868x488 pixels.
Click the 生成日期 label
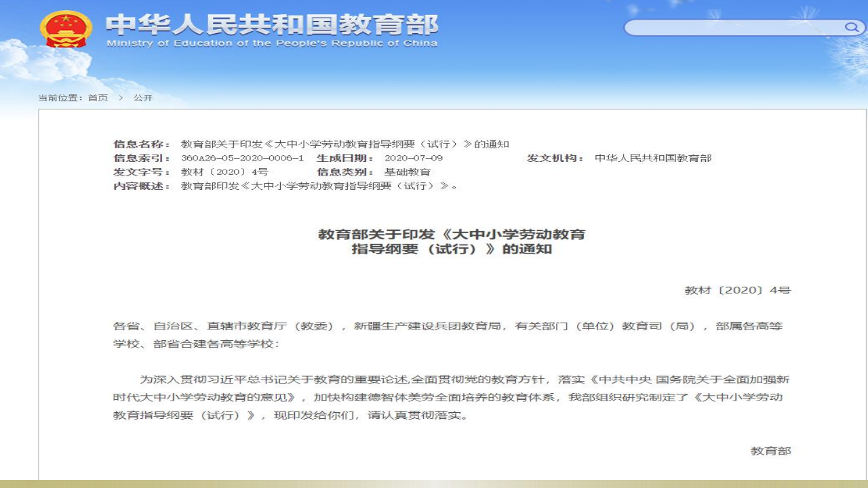[x=345, y=158]
